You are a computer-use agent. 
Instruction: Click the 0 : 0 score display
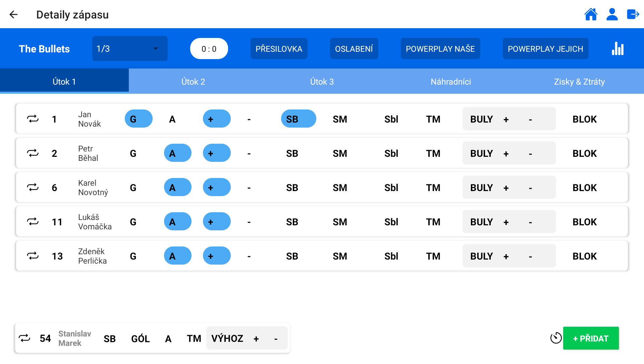[x=209, y=49]
